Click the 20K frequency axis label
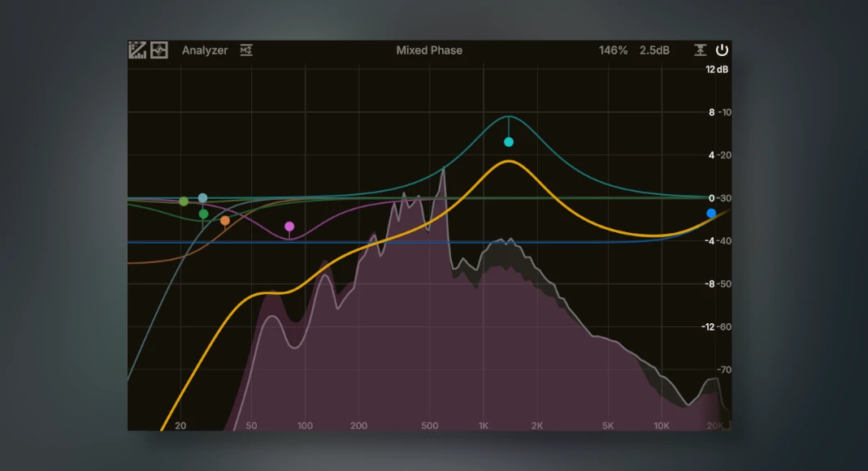 (x=714, y=426)
